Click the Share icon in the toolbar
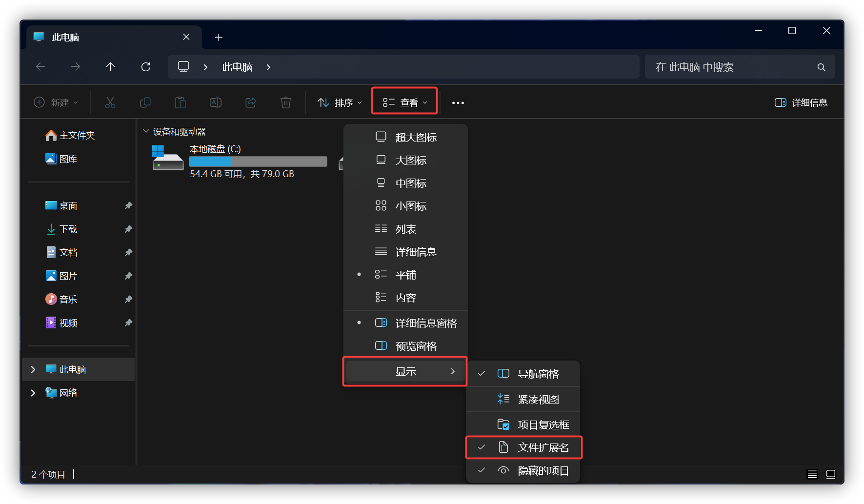This screenshot has height=504, width=864. click(250, 102)
